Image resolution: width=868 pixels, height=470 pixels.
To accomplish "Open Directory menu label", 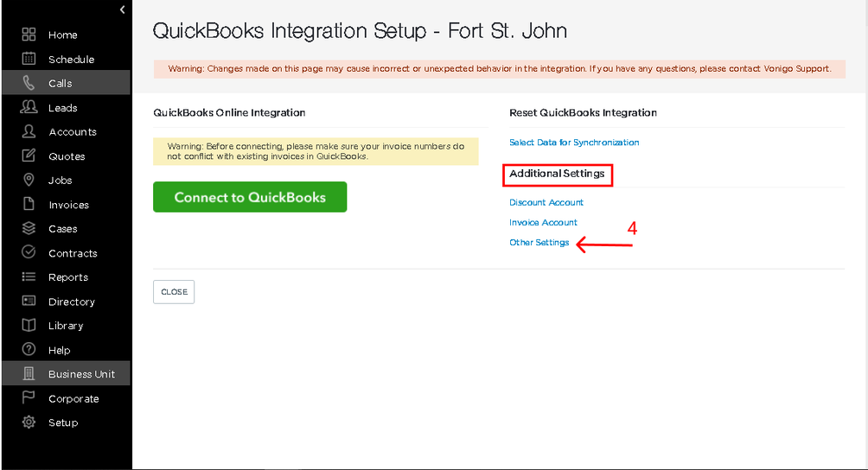I will pyautogui.click(x=72, y=302).
